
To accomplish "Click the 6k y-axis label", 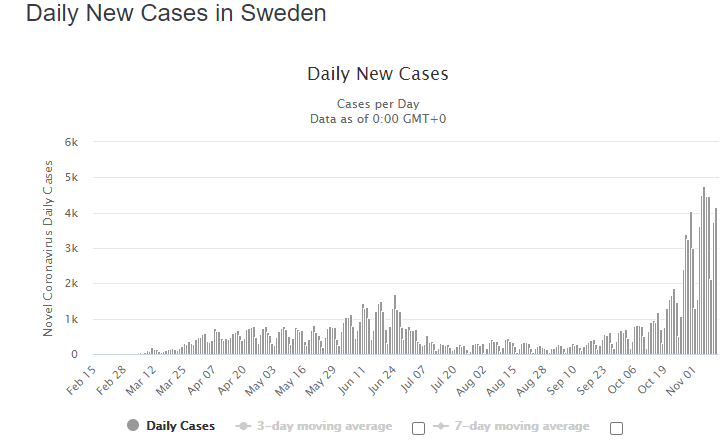I will [72, 142].
